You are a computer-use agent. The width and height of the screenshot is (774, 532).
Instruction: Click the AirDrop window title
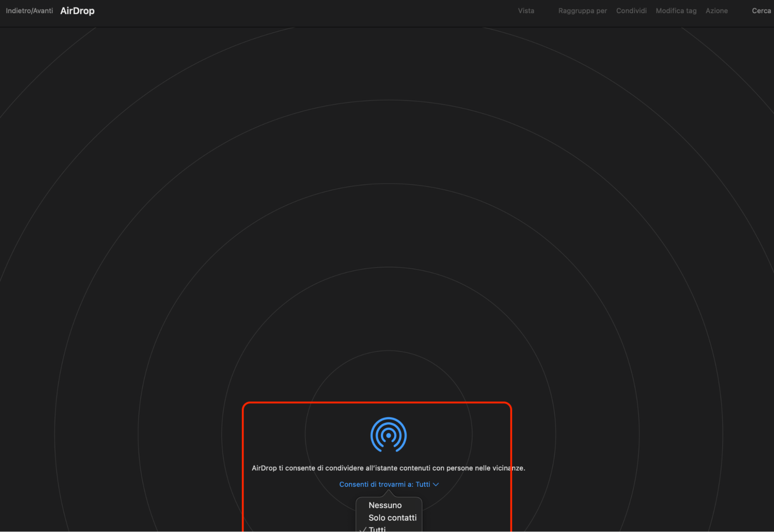[x=77, y=11]
